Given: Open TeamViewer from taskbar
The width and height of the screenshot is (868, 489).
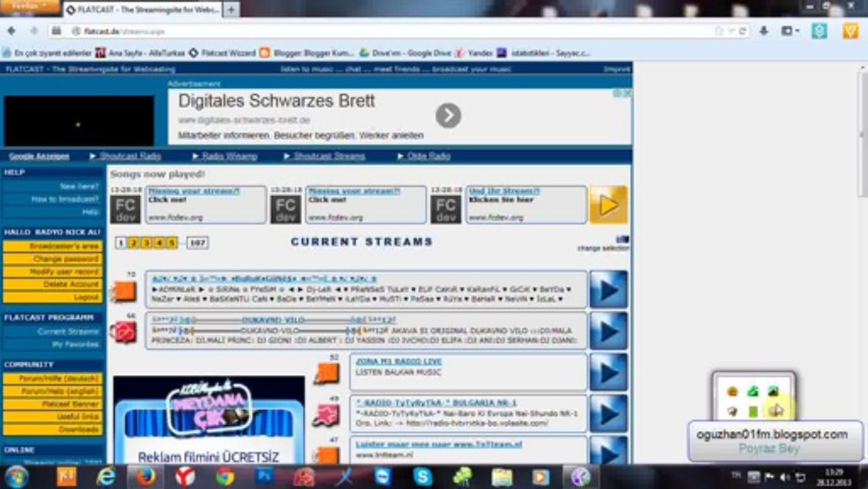Looking at the screenshot, I should coord(383,477).
